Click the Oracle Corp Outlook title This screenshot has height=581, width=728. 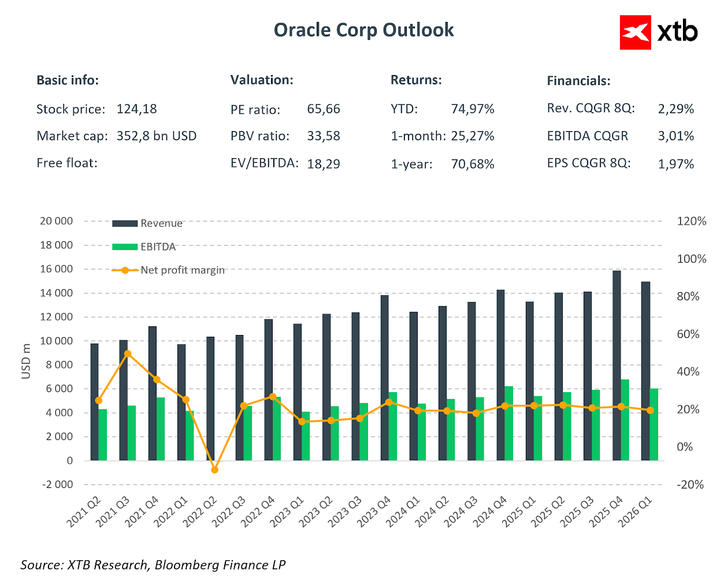coord(363,30)
